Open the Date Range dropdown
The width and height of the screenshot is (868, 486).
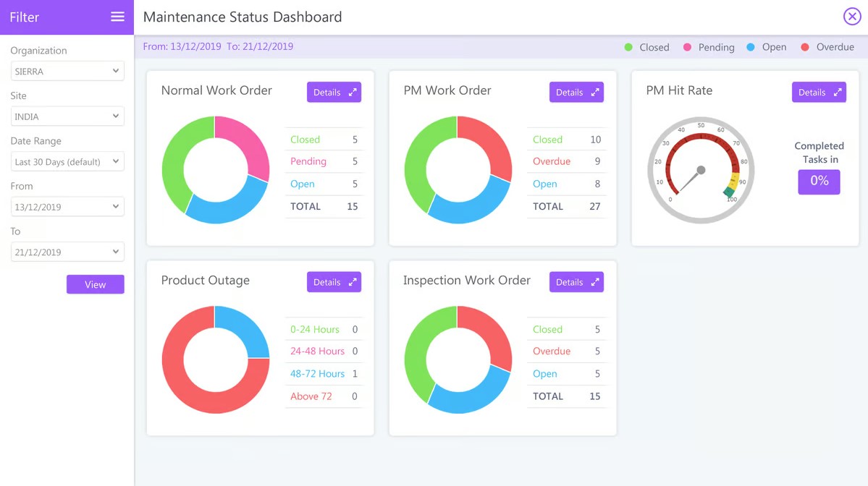point(67,161)
